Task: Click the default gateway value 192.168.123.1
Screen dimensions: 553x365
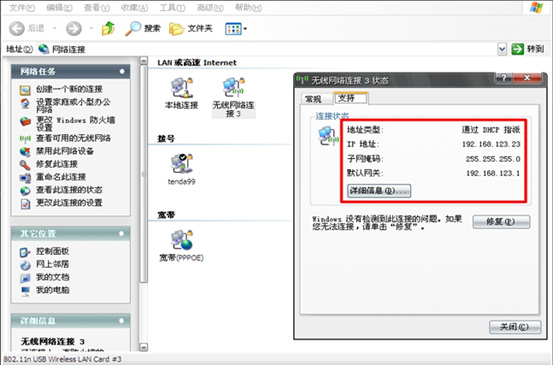Action: click(493, 174)
